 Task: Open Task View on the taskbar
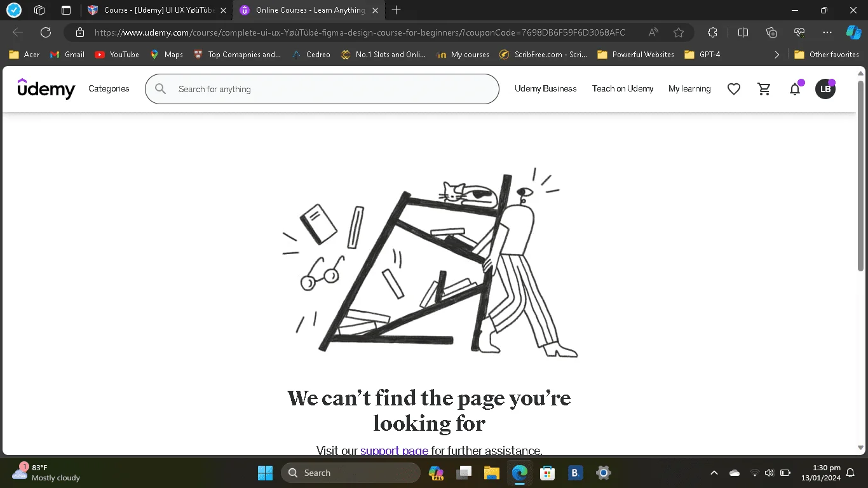[464, 473]
